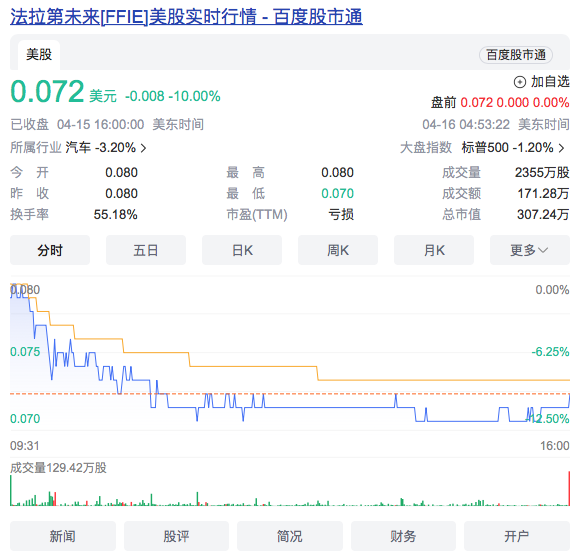This screenshot has height=556, width=582.
Task: Click the 最低 value 0.070
Action: (x=337, y=193)
